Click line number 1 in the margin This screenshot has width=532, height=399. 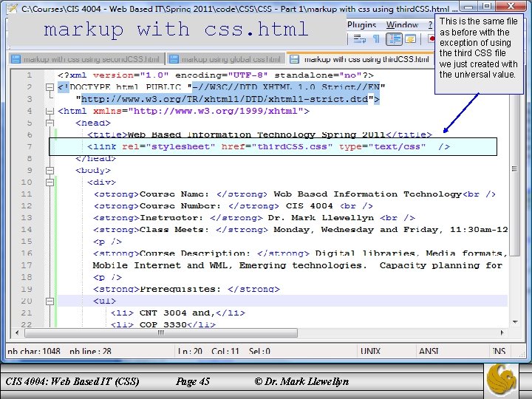pos(30,75)
